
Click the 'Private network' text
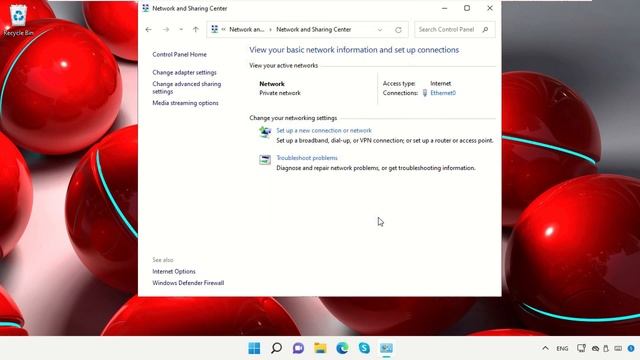280,93
